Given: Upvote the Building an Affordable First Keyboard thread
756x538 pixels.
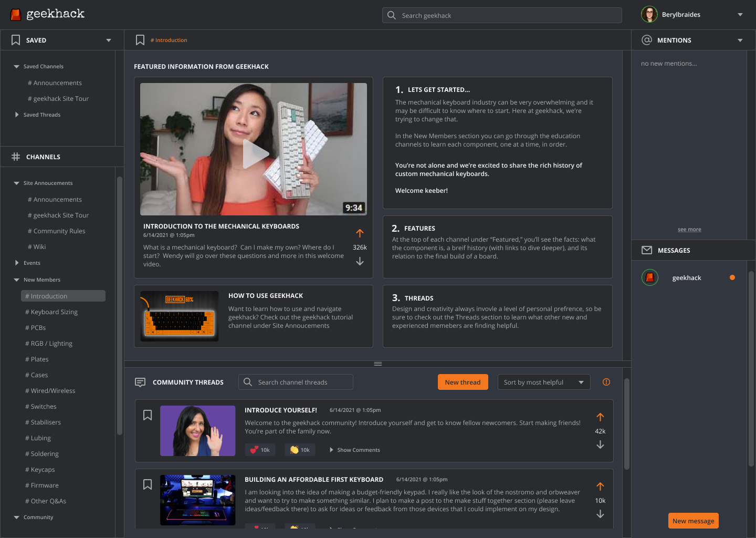Looking at the screenshot, I should (600, 487).
